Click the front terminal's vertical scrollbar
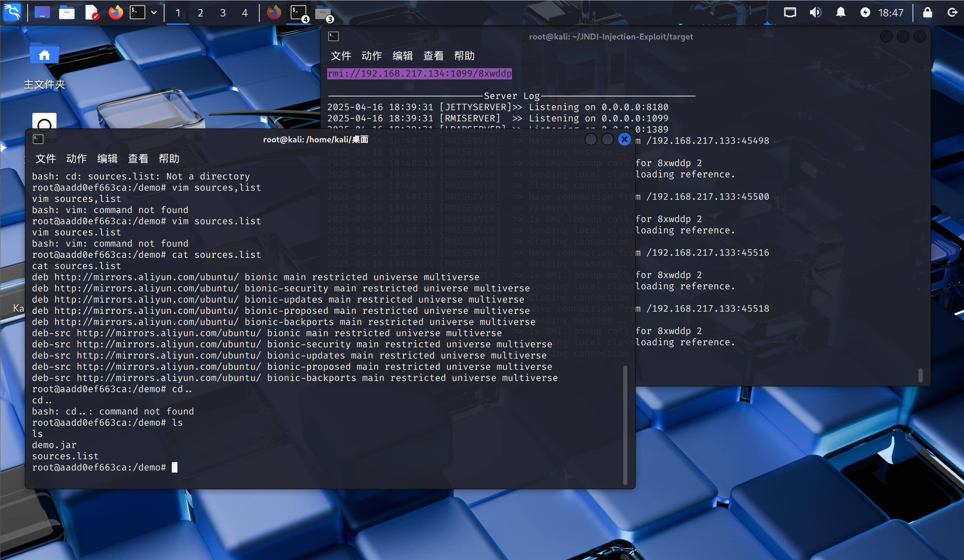This screenshot has height=560, width=964. point(625,425)
